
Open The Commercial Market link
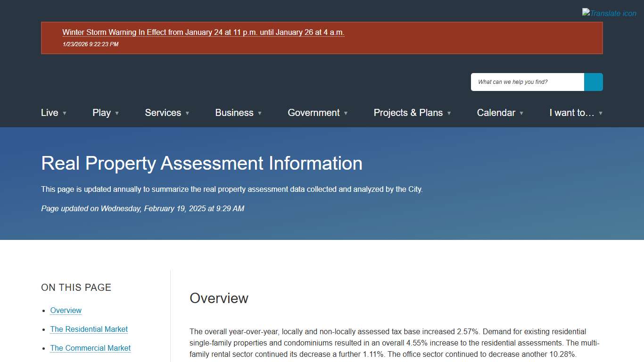coord(90,348)
